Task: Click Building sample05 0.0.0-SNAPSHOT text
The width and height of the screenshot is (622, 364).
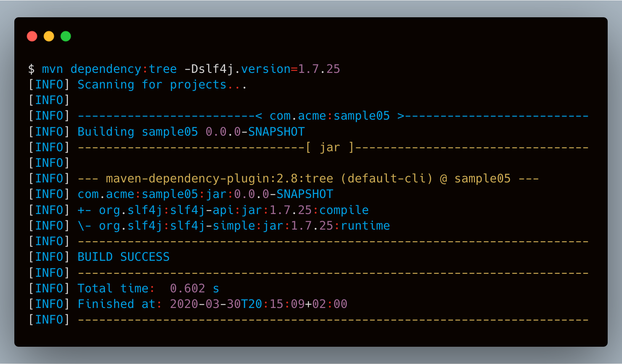Action: 191,132
